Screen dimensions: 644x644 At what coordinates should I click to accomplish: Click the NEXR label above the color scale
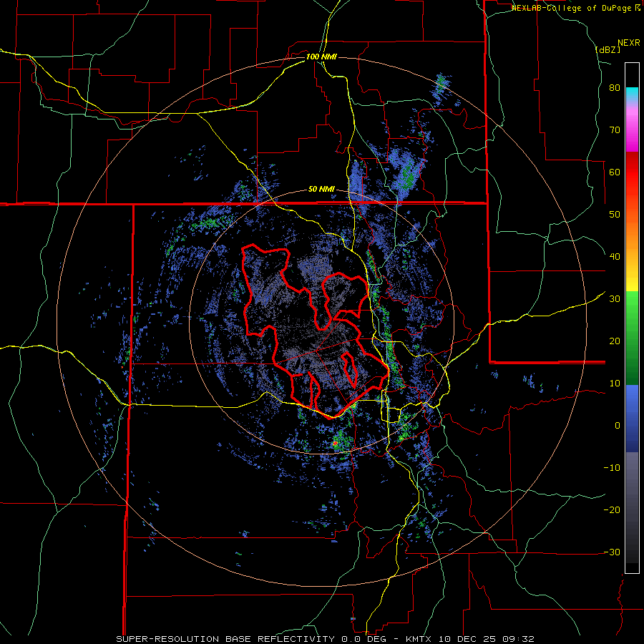pyautogui.click(x=628, y=43)
